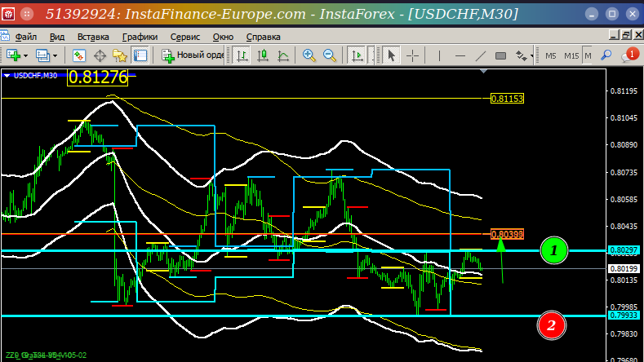Screen dimensions: 644x362
Task: Click 0.80890 on the price scale
Action: 624,145
